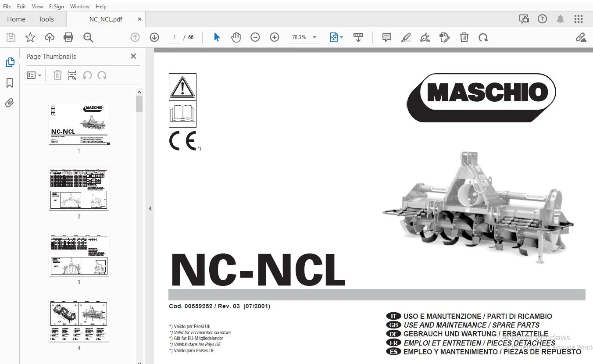Screen dimensions: 593x364
Task: Select the page 3 thumbnail
Action: pyautogui.click(x=79, y=255)
